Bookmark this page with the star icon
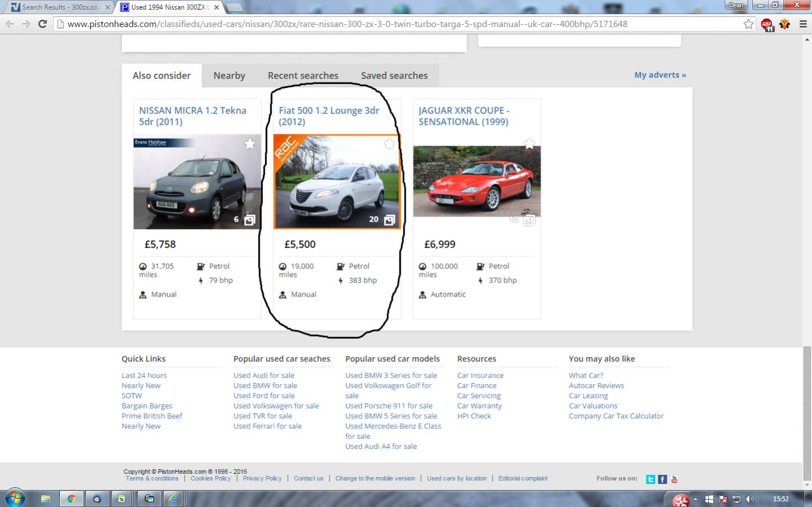The height and width of the screenshot is (507, 812). [748, 24]
